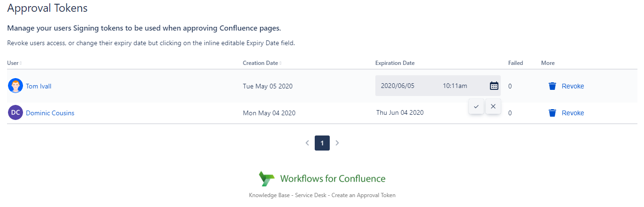Image resolution: width=644 pixels, height=207 pixels.
Task: Open Tom Ivall's user profile link
Action: (x=39, y=86)
